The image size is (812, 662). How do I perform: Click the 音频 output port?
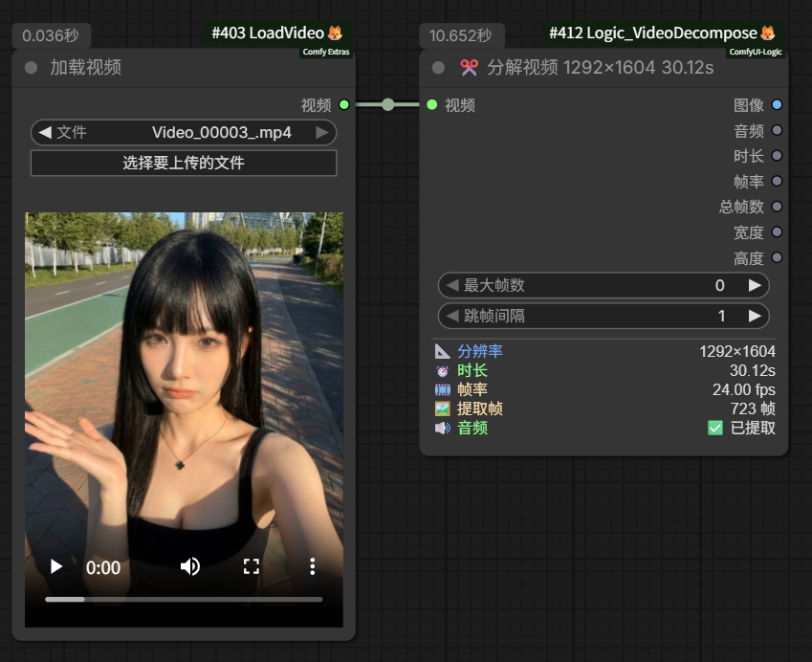(777, 130)
